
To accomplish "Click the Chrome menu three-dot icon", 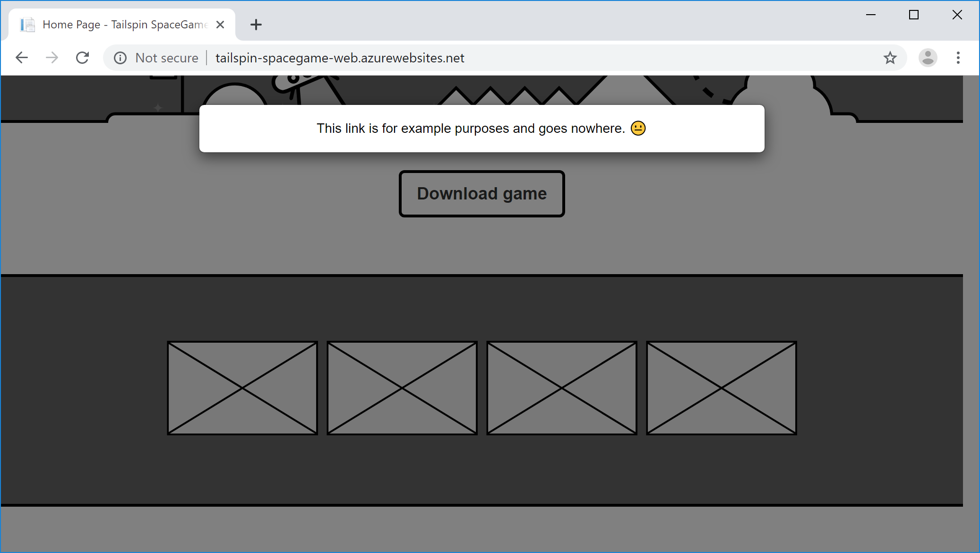I will click(x=958, y=57).
